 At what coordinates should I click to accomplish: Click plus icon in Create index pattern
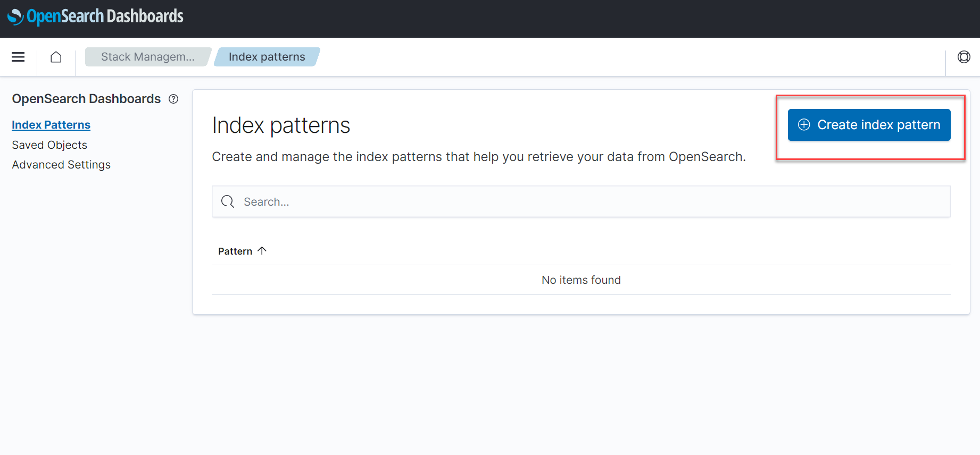804,125
